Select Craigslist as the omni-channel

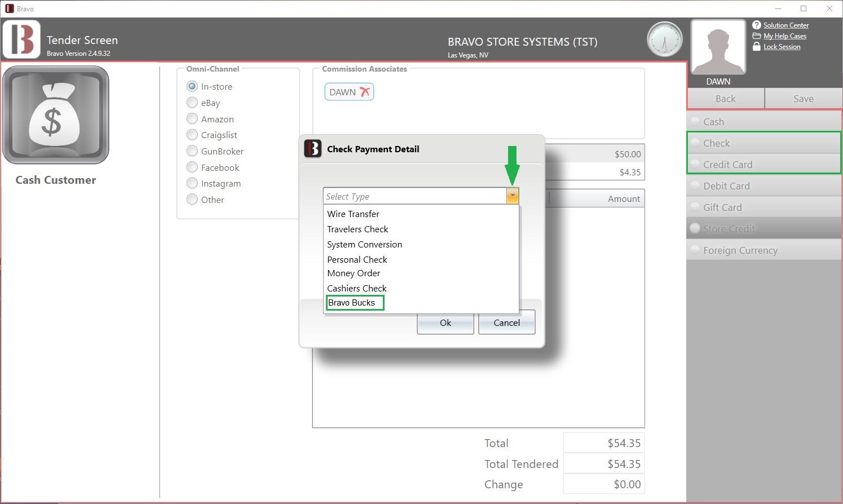[x=192, y=135]
